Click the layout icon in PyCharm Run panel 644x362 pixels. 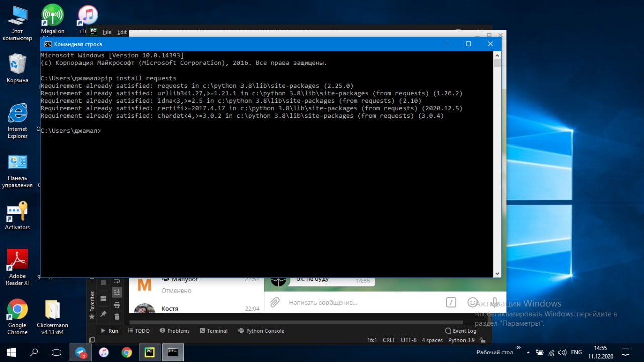(x=103, y=298)
